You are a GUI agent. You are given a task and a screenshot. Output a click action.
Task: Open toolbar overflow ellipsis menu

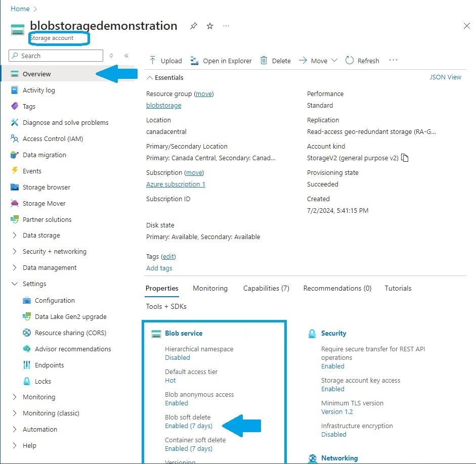point(393,60)
